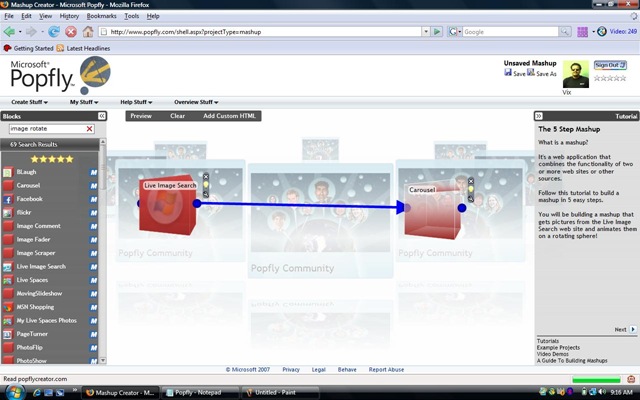
Task: Collapse the Tutorial panel
Action: coord(538,116)
